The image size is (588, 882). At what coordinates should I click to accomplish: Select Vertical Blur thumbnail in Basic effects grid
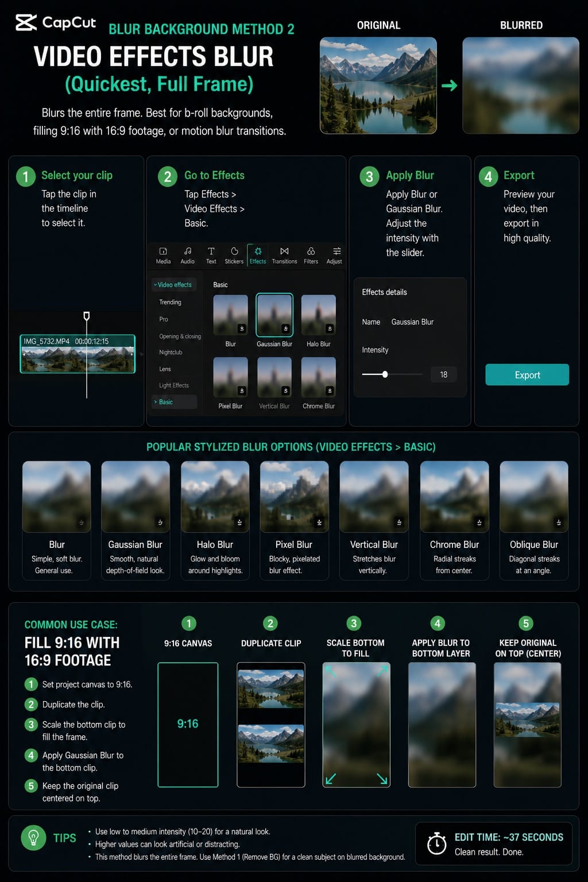click(x=274, y=377)
